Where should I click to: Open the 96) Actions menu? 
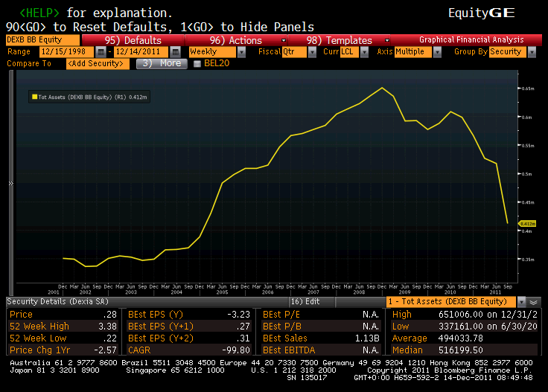[235, 40]
